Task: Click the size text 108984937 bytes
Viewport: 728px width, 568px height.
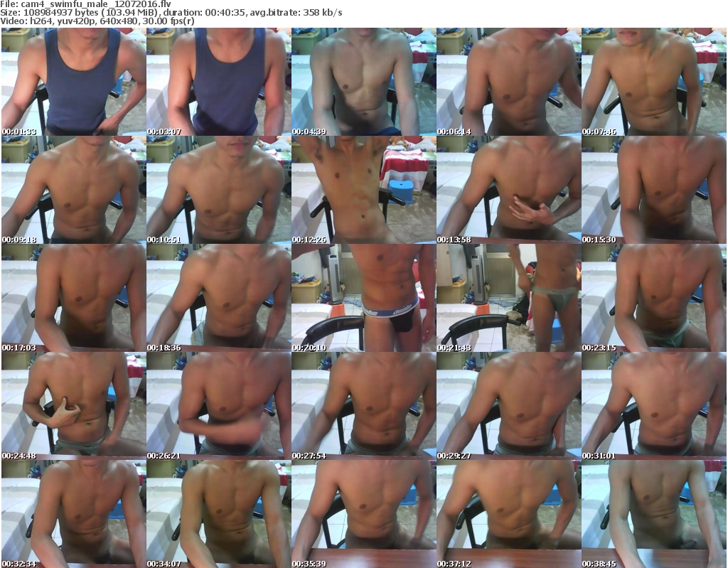Action: (x=60, y=13)
